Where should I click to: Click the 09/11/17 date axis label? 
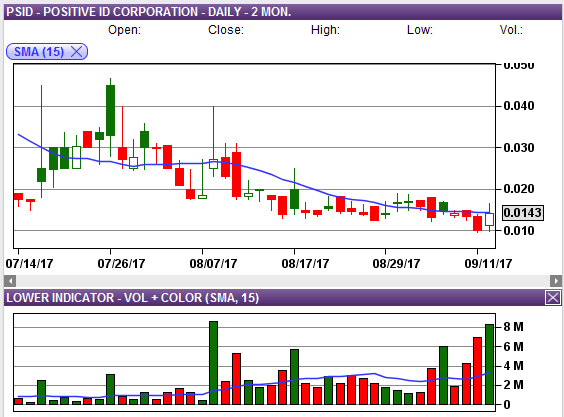488,264
